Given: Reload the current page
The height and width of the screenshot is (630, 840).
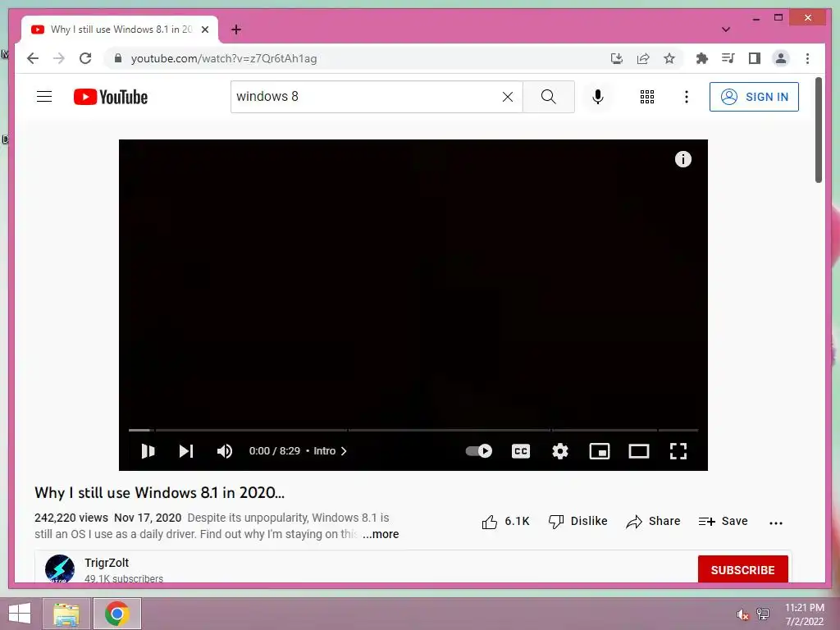Looking at the screenshot, I should coord(85,58).
